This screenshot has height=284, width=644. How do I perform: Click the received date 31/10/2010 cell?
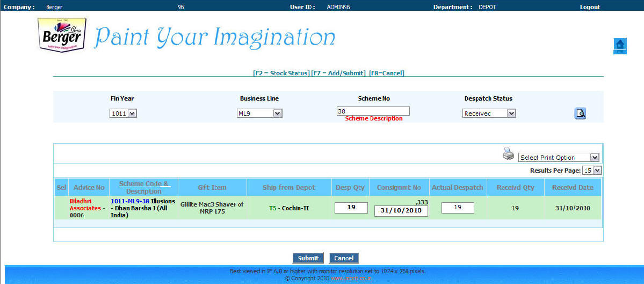click(573, 208)
